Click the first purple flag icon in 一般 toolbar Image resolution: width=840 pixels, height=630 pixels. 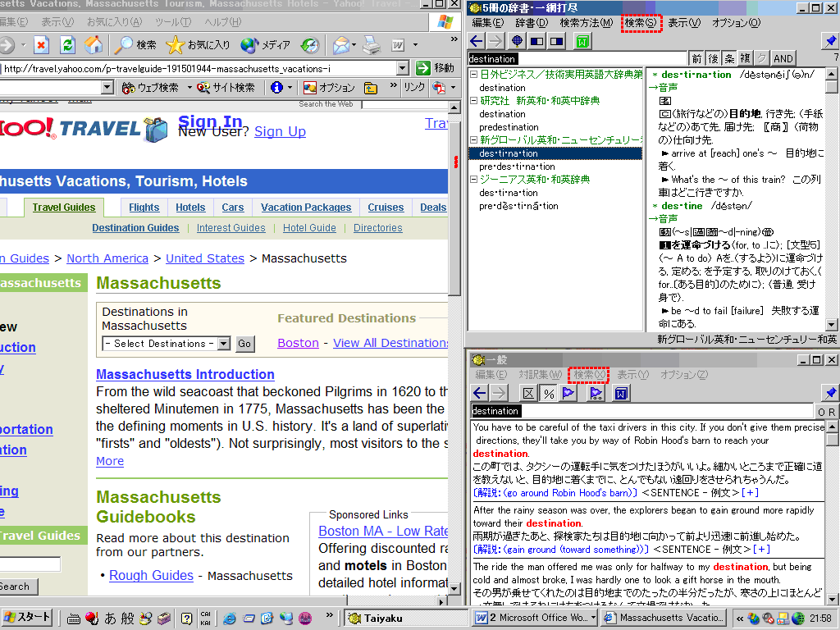[568, 393]
